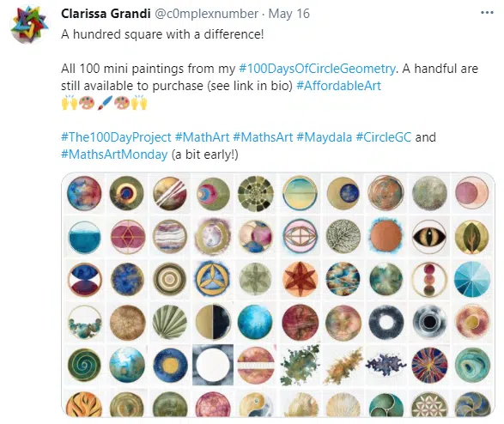Click Clarissa Grandi's profile avatar

(x=29, y=24)
